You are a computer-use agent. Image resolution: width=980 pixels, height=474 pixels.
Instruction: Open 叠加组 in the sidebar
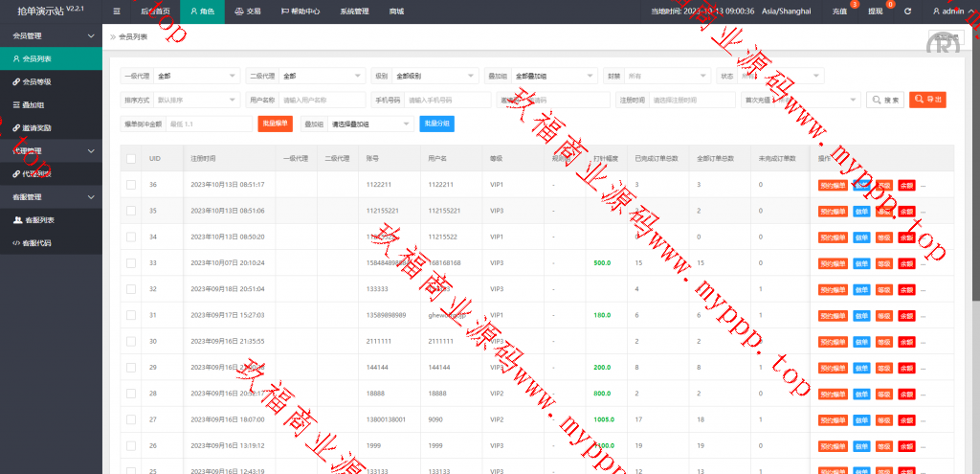click(x=33, y=104)
